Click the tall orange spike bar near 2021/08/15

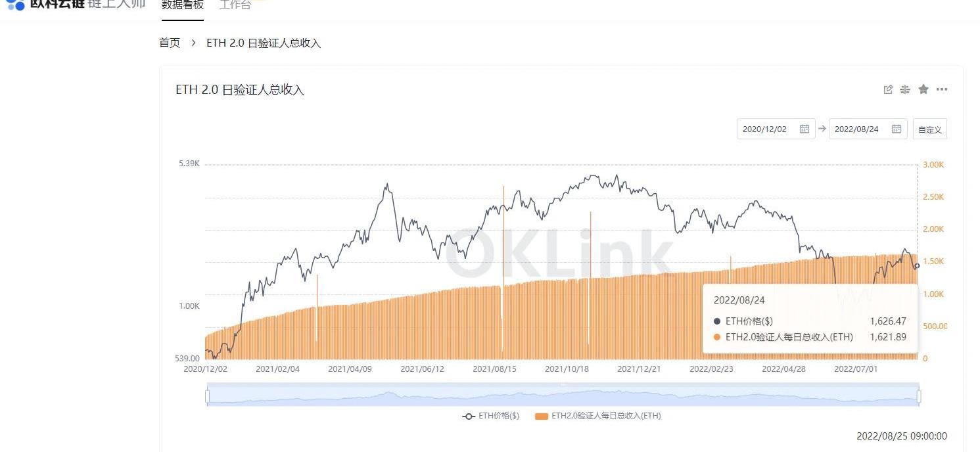click(503, 230)
